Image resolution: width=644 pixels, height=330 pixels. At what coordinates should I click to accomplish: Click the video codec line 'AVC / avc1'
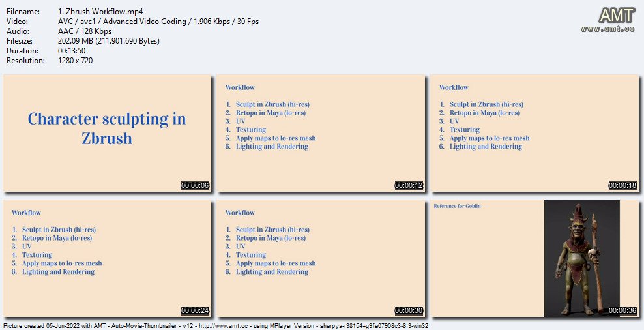[x=158, y=22]
